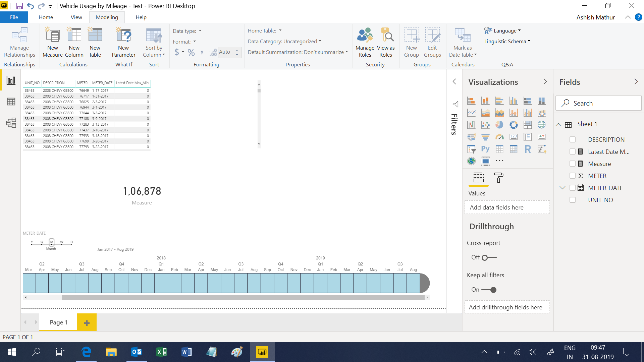This screenshot has width=644, height=362.
Task: Click the Language button
Action: coord(502,31)
